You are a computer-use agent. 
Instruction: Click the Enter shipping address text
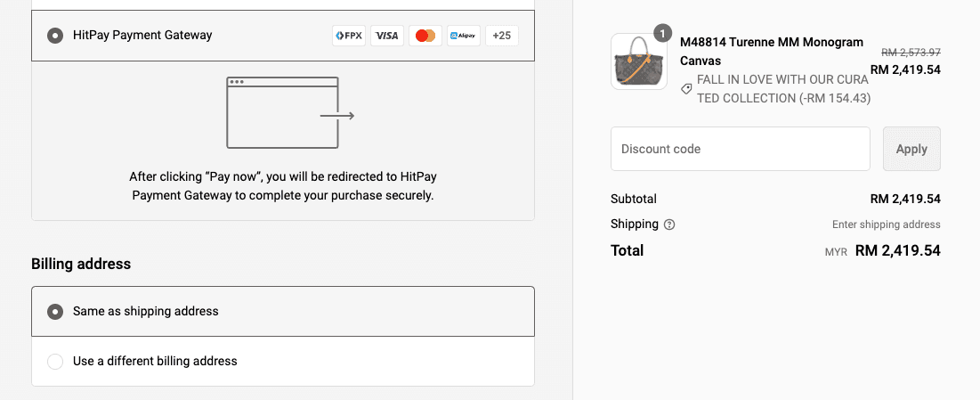point(886,224)
